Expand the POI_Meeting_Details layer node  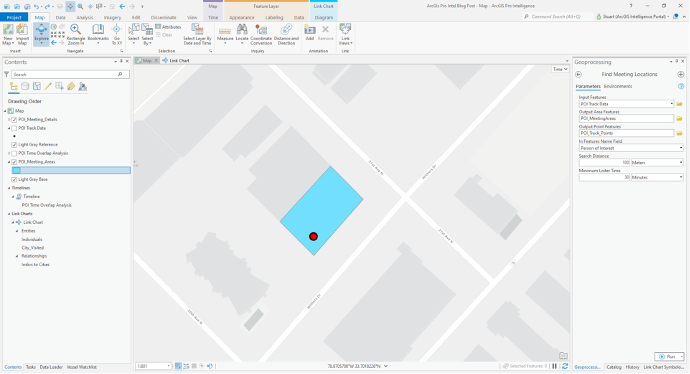tap(9, 120)
